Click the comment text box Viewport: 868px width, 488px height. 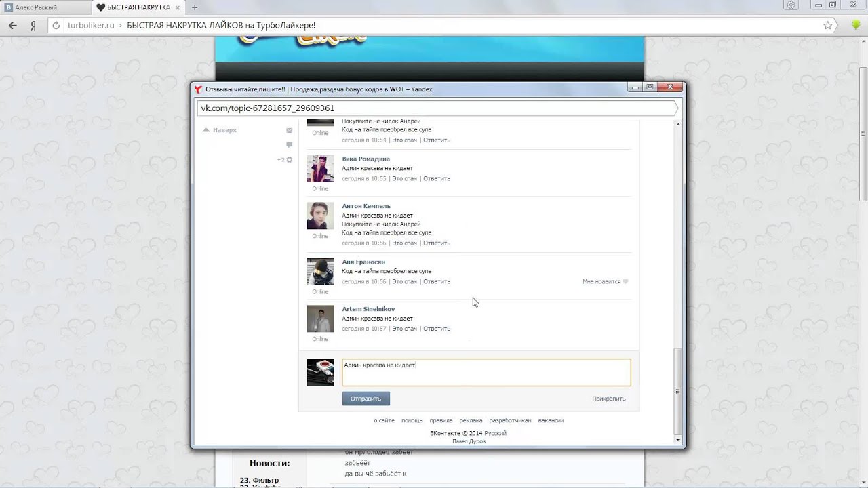pos(486,373)
